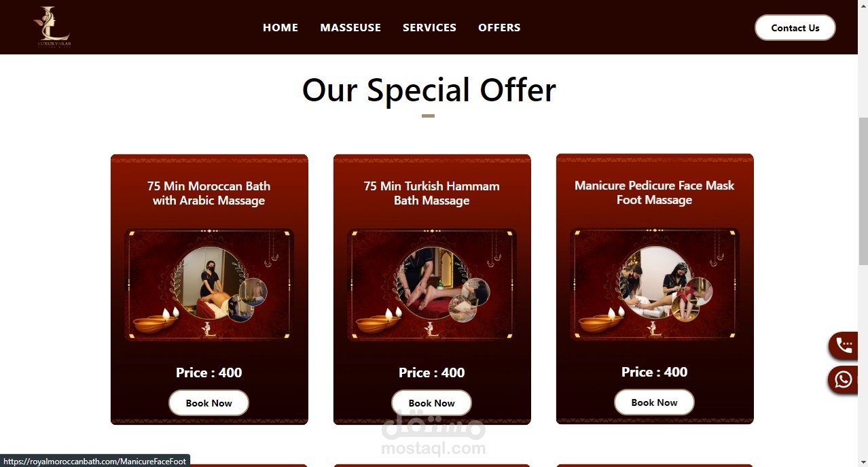Open the OFFERS navigation link
Screen dimensions: 868x467
pos(499,27)
